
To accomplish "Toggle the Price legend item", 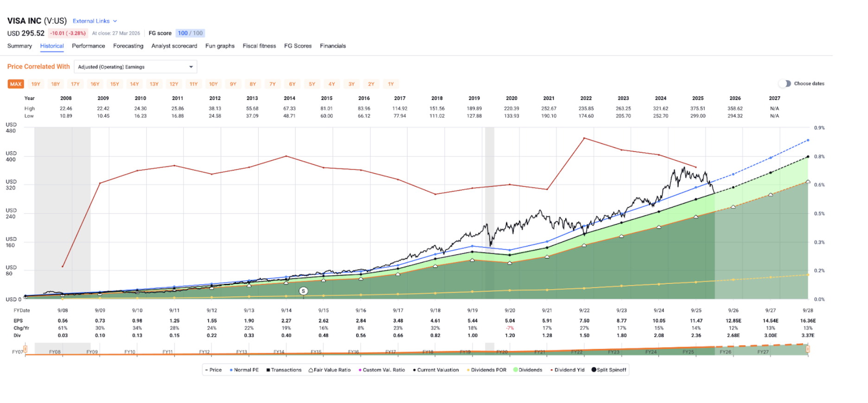I will tap(213, 370).
